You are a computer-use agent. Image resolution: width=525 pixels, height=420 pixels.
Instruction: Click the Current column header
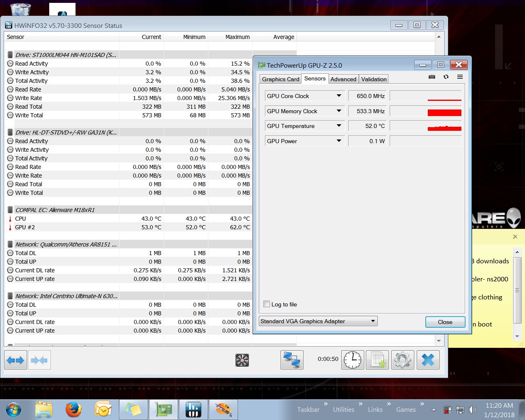pos(142,37)
